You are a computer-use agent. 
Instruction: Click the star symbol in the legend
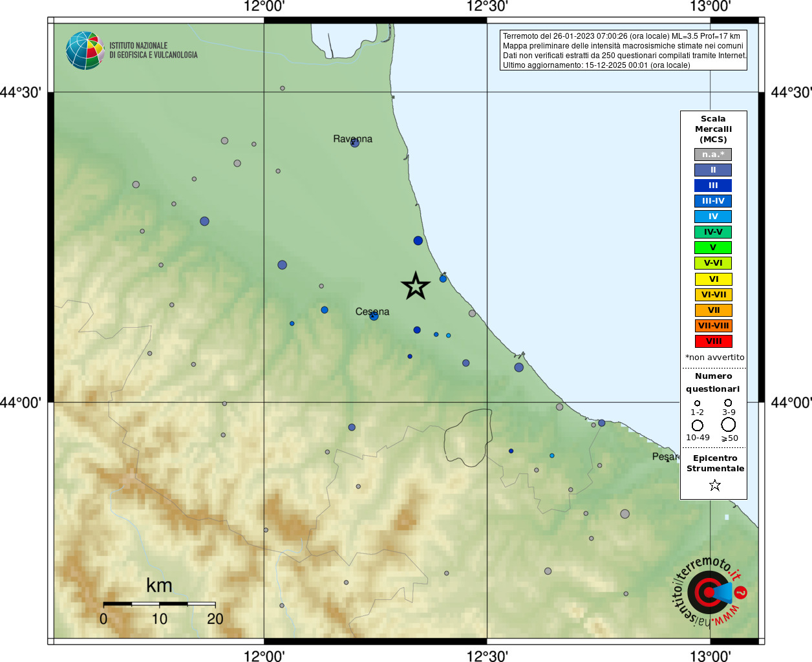click(x=714, y=485)
